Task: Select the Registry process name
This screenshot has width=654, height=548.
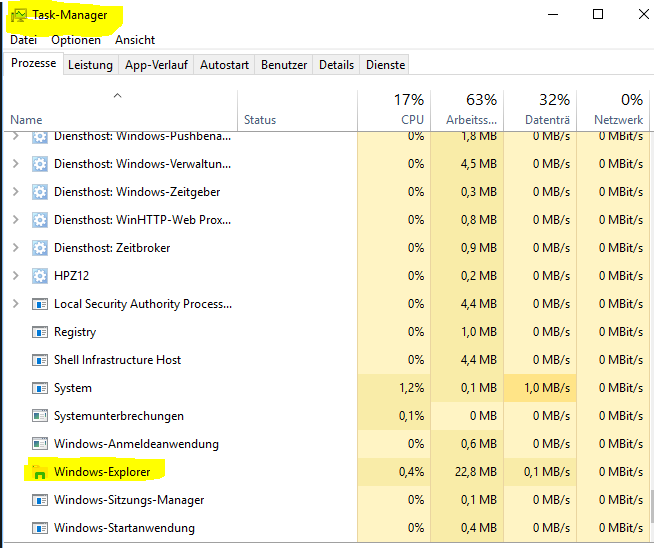Action: (75, 332)
